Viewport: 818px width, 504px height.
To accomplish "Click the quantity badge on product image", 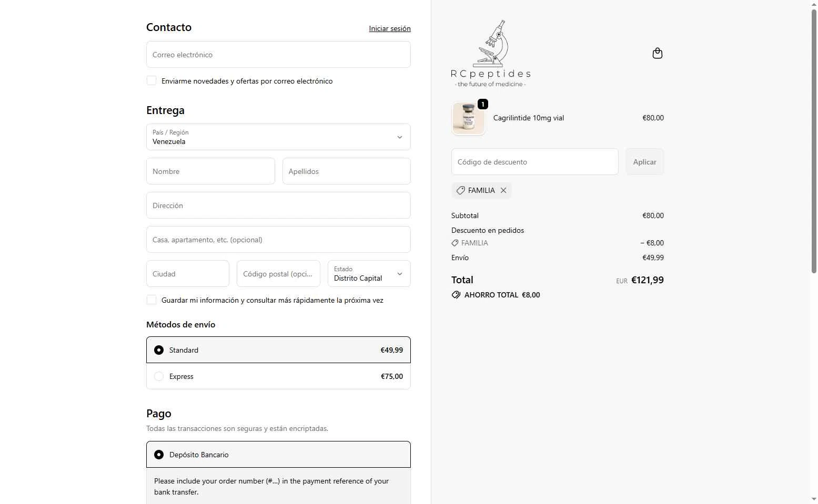I will click(x=482, y=104).
